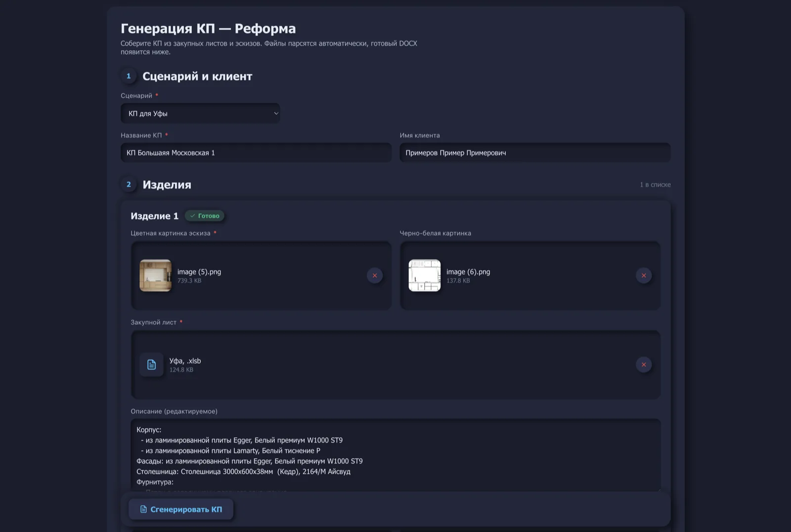Click the Изделие 1 card heading

tap(154, 216)
